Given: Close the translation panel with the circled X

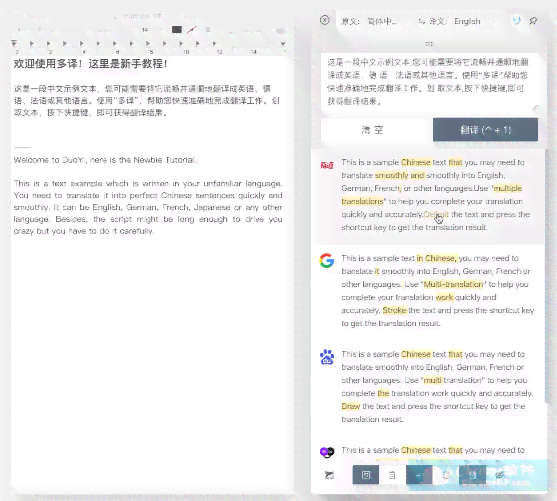Looking at the screenshot, I should [x=324, y=20].
